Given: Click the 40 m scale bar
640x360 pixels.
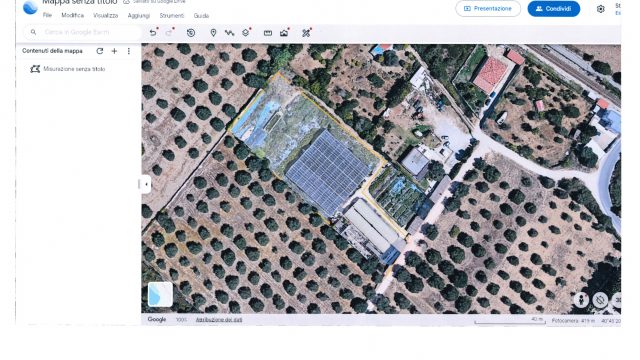Looking at the screenshot, I should pos(510,321).
